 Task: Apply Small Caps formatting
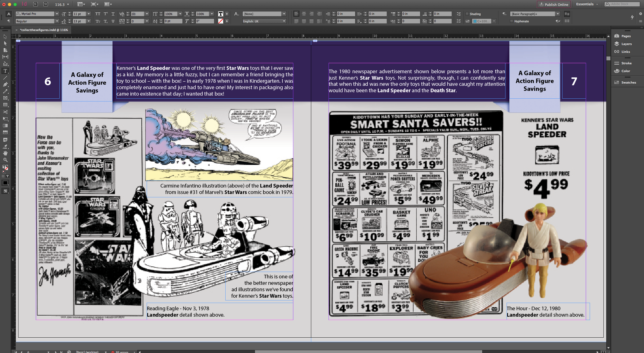(x=98, y=21)
